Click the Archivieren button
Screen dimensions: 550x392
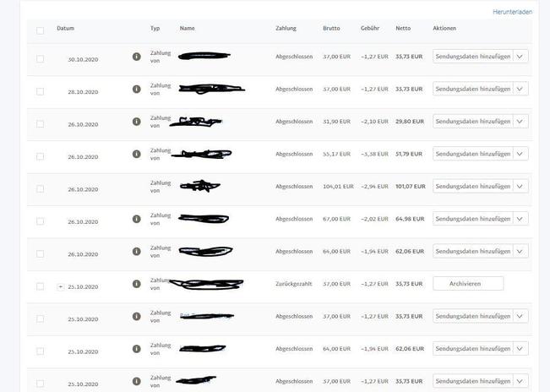tap(468, 284)
